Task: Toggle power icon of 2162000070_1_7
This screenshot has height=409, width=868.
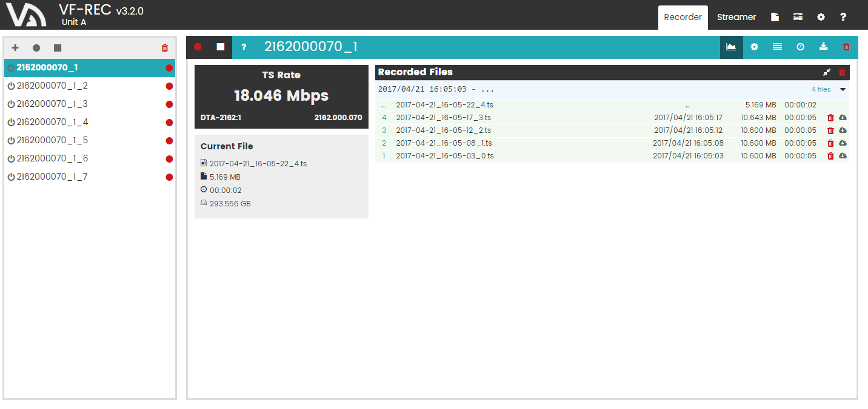Action: point(11,177)
